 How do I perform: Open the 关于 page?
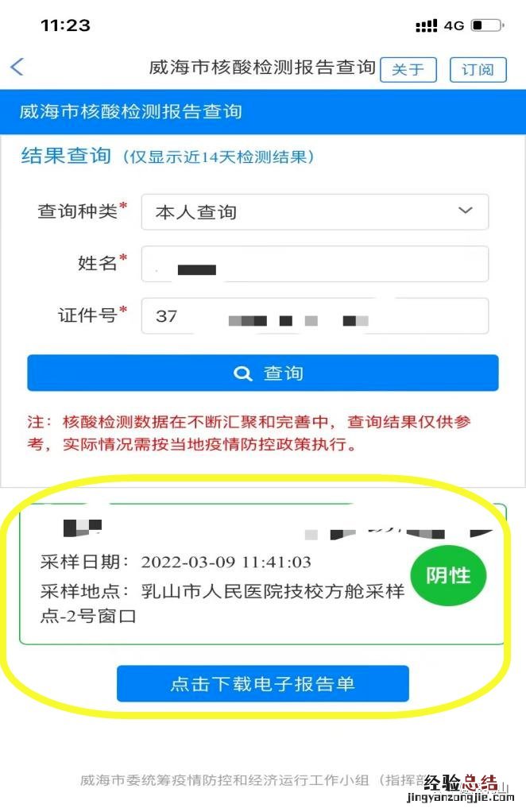pos(408,69)
